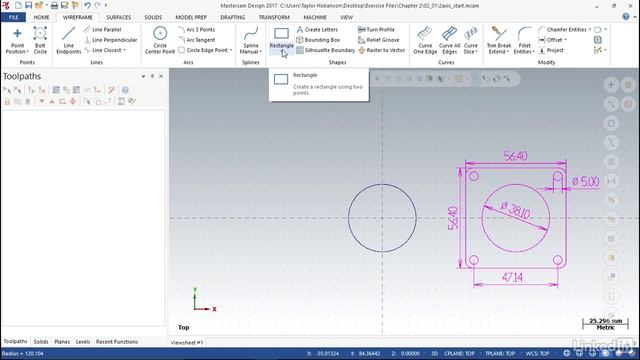Screen dimensions: 640x360
Task: Switch to the Solids manager tab
Action: coord(41,342)
